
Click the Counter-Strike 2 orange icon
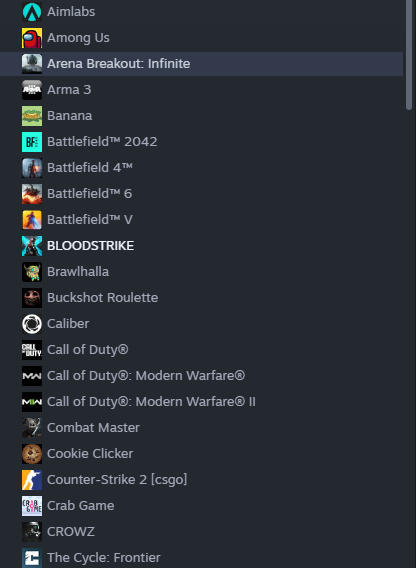tap(32, 480)
